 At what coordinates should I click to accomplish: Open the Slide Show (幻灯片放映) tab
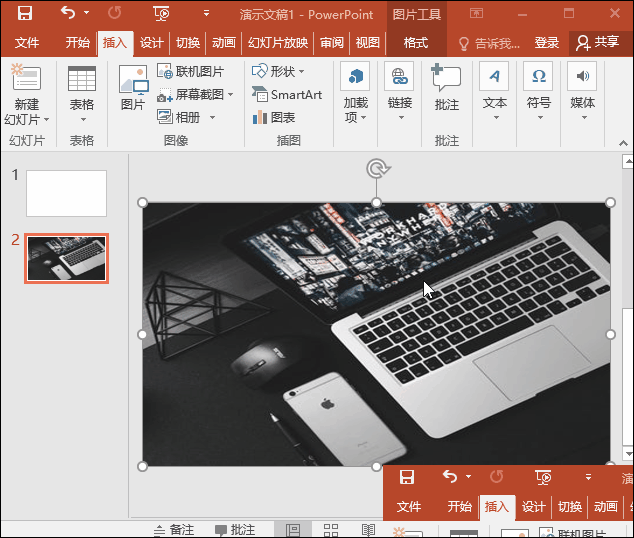click(x=278, y=43)
